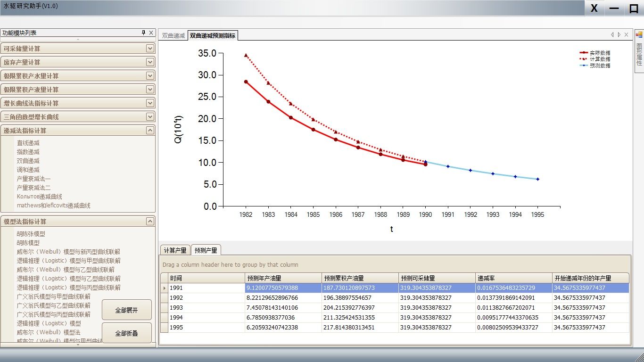Open the 预测产量 tab
This screenshot has height=362, width=644.
tap(206, 250)
